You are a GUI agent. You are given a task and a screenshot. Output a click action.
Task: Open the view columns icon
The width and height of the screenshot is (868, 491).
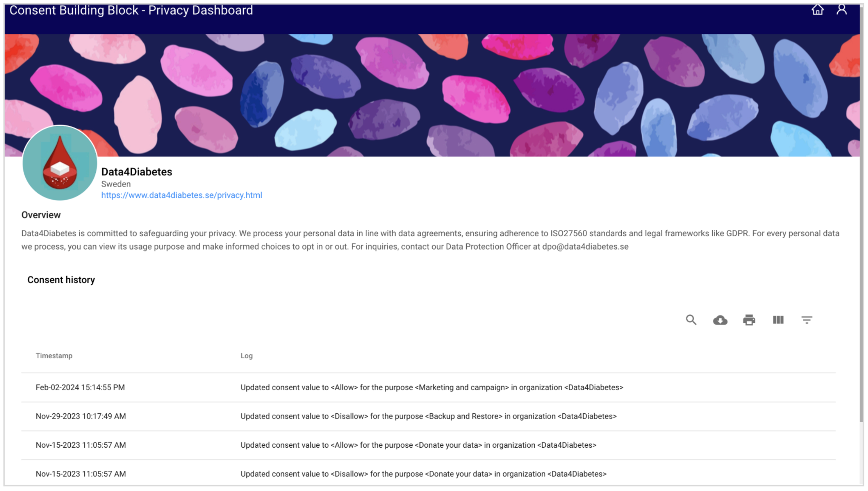(x=778, y=320)
